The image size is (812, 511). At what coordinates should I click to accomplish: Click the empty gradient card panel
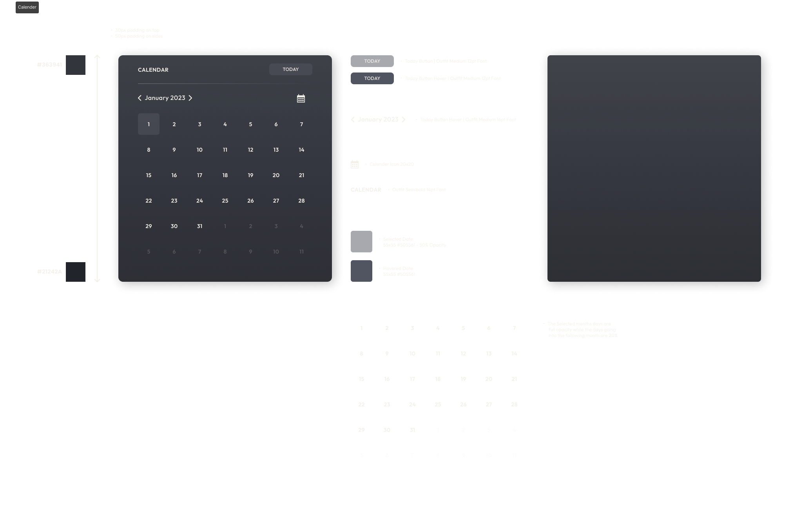[654, 169]
